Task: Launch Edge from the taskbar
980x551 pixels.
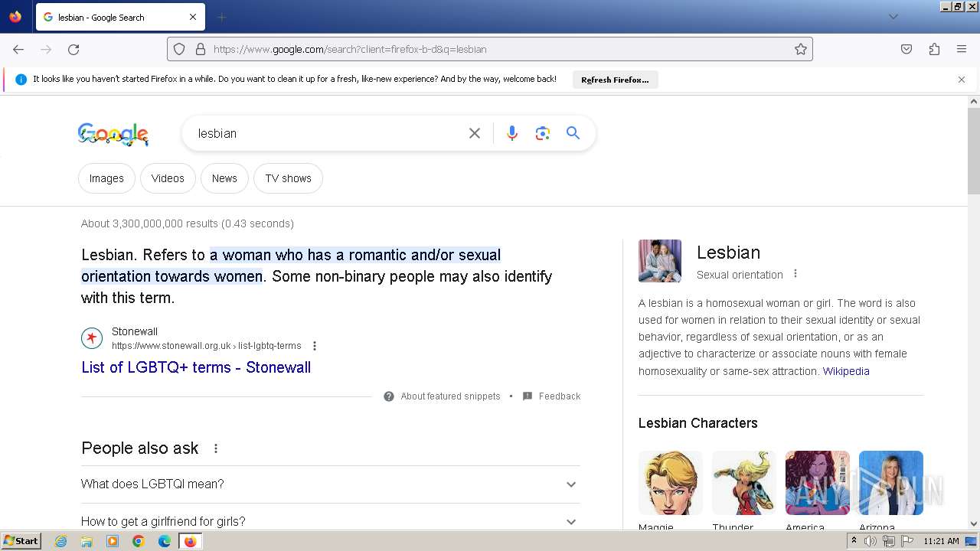Action: point(165,541)
